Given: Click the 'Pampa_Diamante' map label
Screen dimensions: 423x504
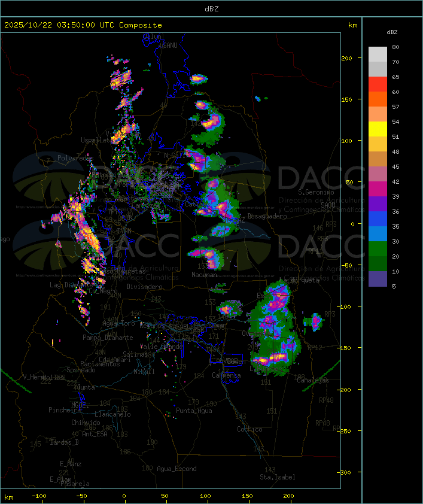Looking at the screenshot, I should tap(108, 338).
